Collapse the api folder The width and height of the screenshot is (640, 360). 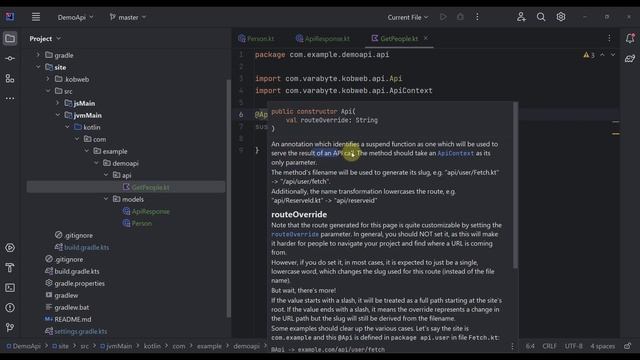[106, 175]
